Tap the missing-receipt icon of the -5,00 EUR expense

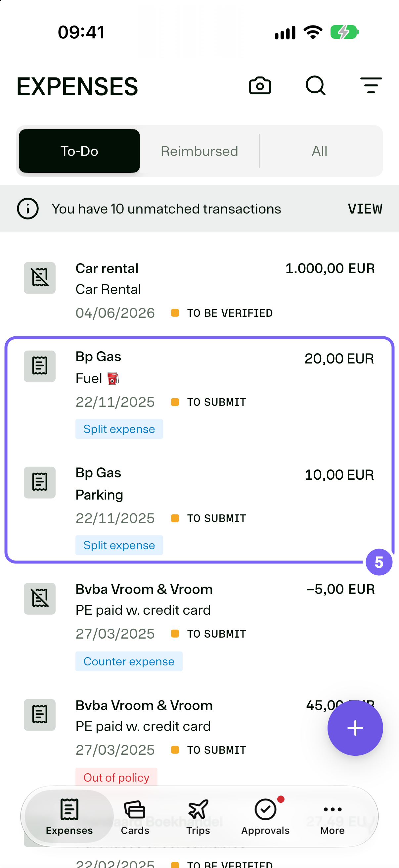[x=40, y=599]
